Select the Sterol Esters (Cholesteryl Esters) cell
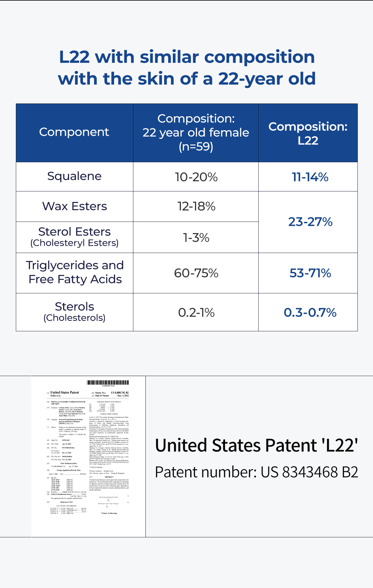 tap(74, 237)
